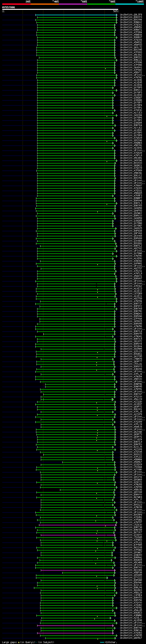Click label UniRef100_A7NU56
The width and height of the screenshot is (146, 644).
[131, 326]
